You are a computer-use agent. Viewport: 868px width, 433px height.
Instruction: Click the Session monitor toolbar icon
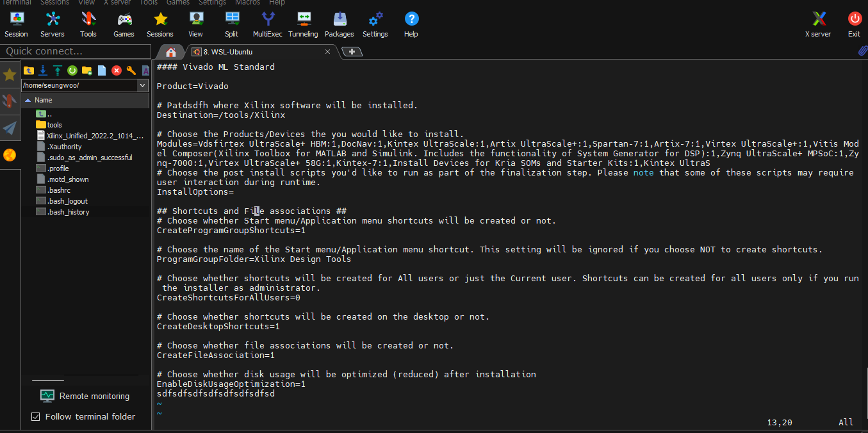point(17,24)
